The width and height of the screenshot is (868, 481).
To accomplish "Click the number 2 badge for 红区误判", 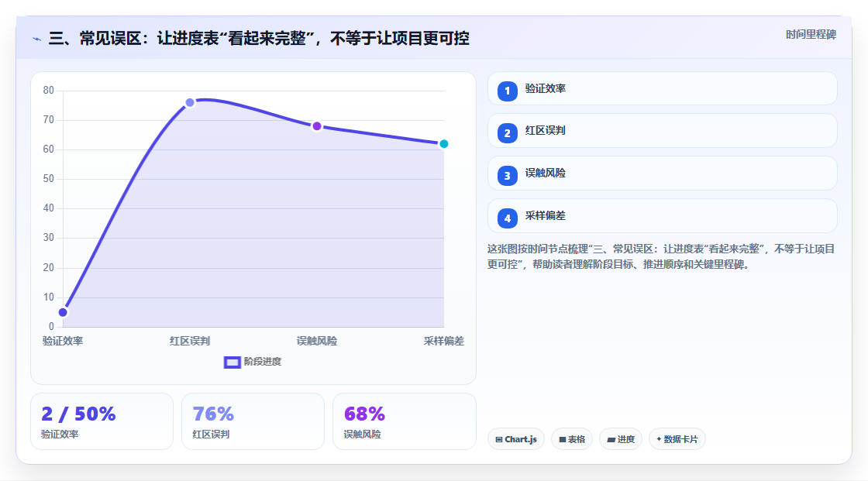I will [507, 133].
